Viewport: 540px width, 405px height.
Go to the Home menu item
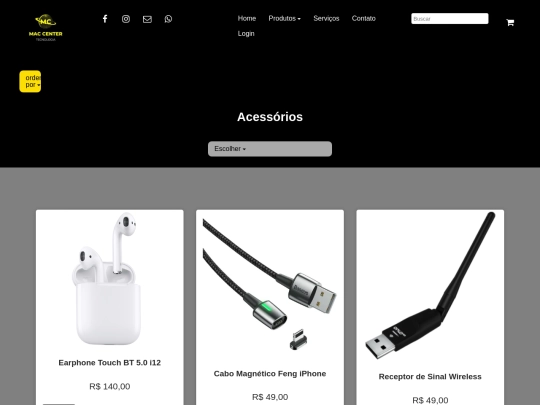(x=247, y=18)
